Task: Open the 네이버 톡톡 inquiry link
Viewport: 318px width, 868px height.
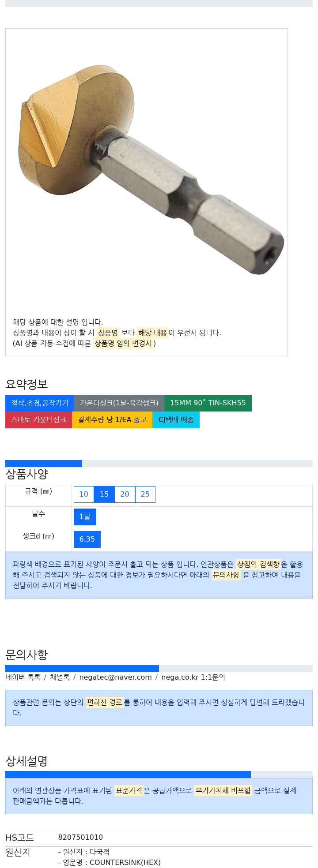Action: (x=23, y=677)
